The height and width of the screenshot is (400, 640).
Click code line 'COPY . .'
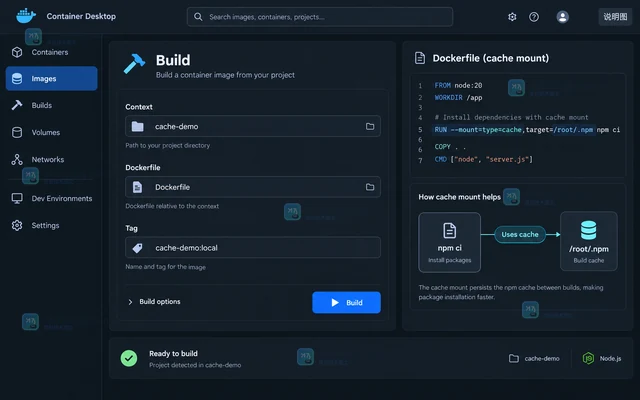click(450, 147)
